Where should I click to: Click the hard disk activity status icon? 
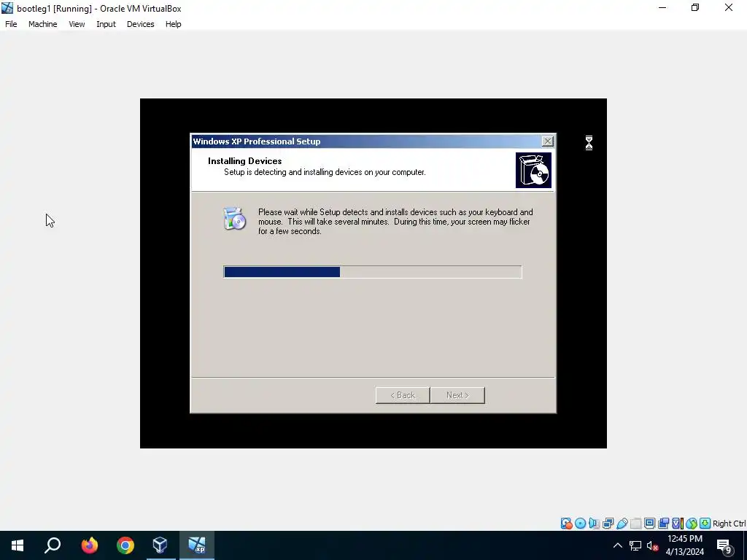click(x=566, y=524)
